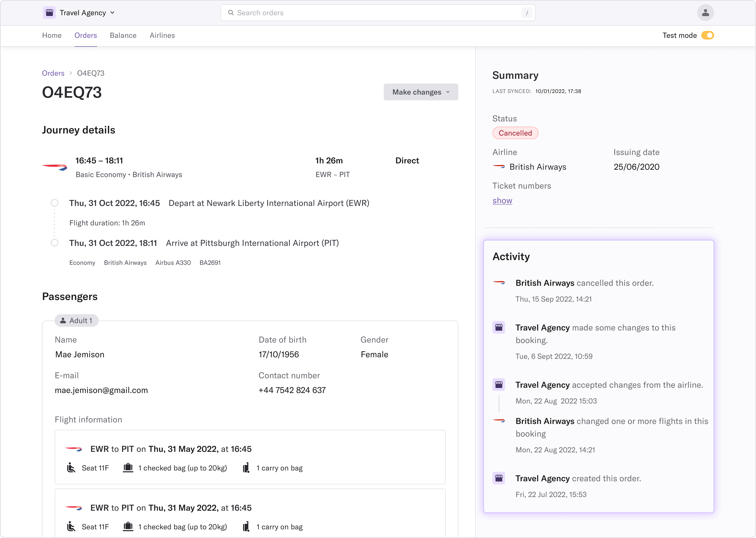
Task: Switch to the Balance tab
Action: coord(123,35)
